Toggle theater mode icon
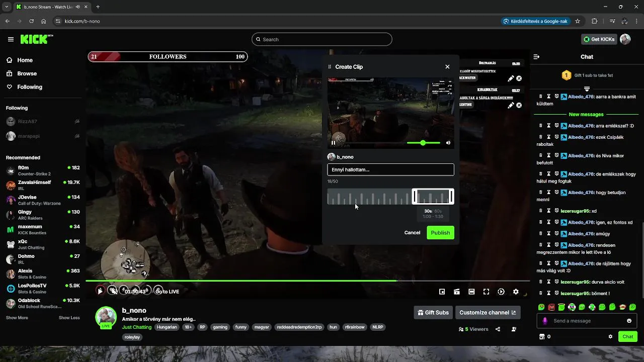 point(471,292)
